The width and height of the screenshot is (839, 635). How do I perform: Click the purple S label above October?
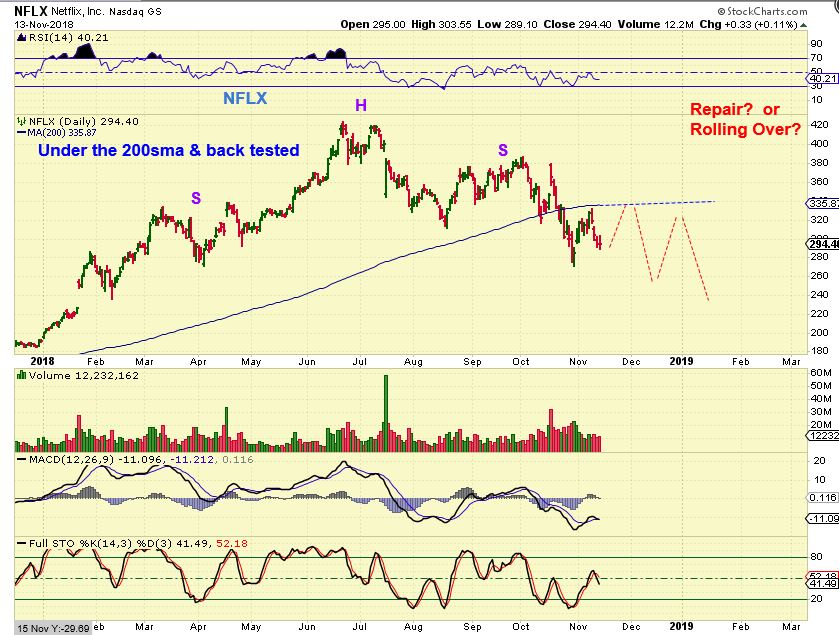(x=503, y=150)
